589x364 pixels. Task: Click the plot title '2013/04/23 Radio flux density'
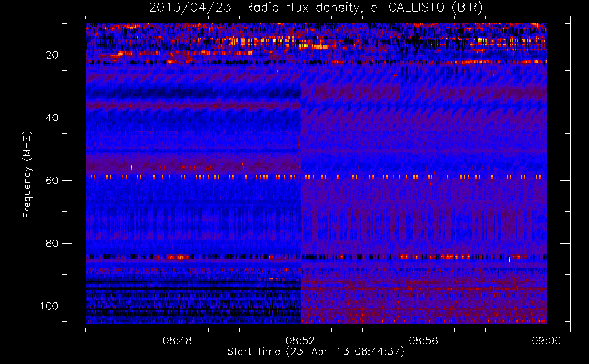pyautogui.click(x=316, y=8)
